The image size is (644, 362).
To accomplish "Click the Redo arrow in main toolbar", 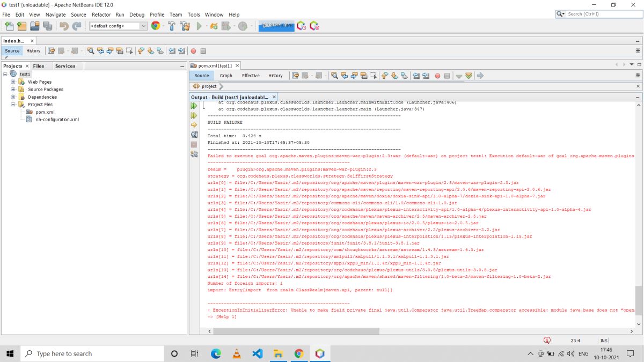I will (77, 26).
